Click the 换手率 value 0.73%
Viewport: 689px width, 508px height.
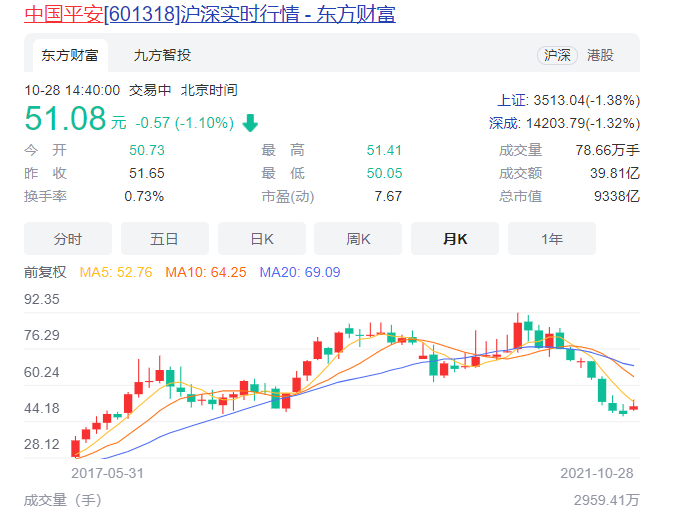tap(144, 196)
